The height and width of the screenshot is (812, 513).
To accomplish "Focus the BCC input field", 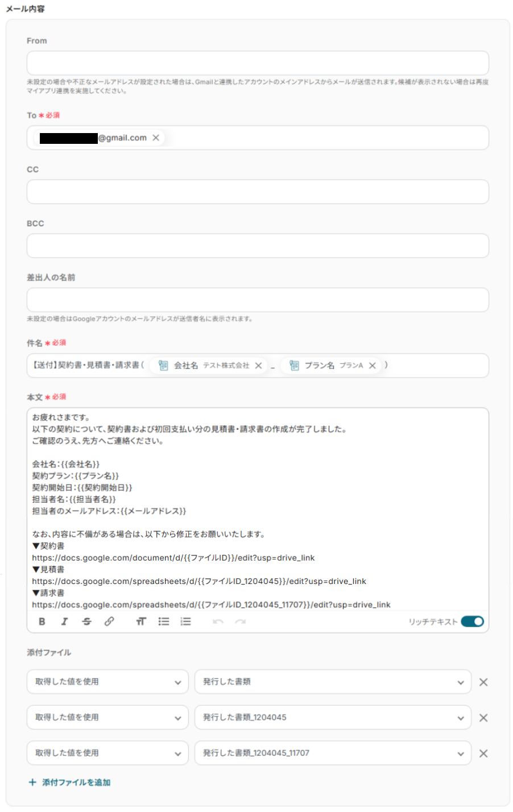I will 258,246.
